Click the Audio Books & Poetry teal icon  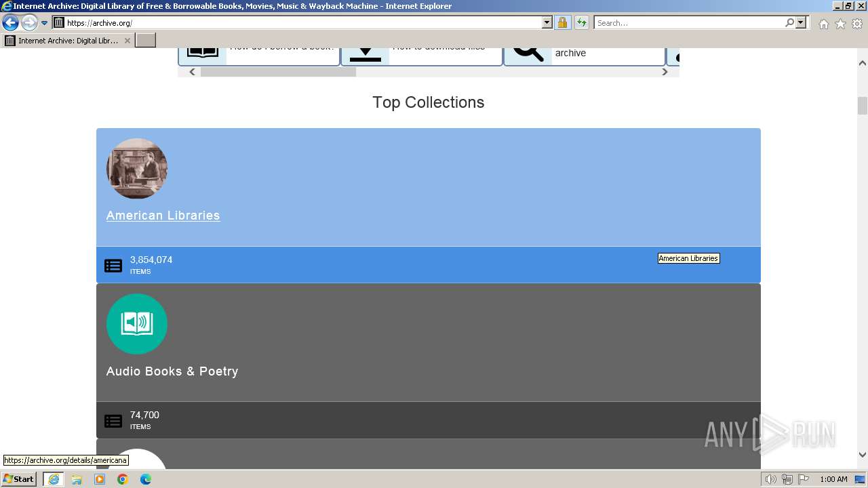tap(137, 324)
